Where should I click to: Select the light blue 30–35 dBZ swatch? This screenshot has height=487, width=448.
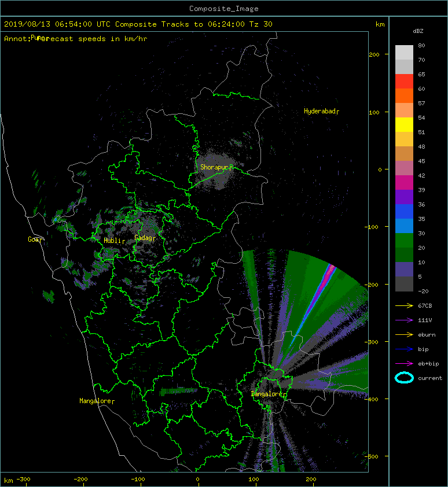[404, 226]
